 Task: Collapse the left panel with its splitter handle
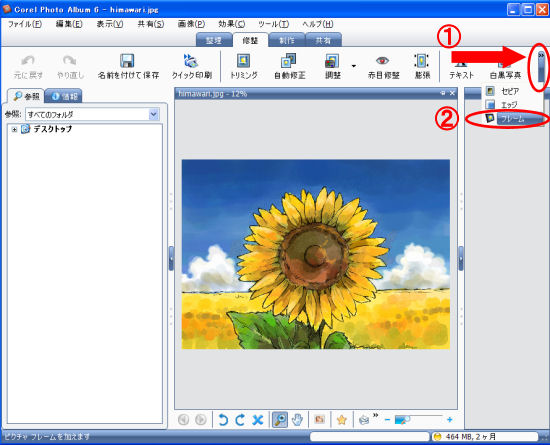pos(171,258)
